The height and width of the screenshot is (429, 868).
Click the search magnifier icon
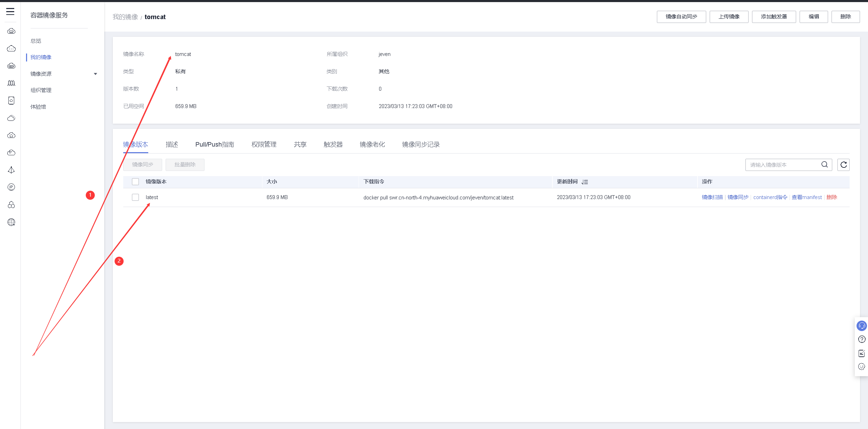824,165
